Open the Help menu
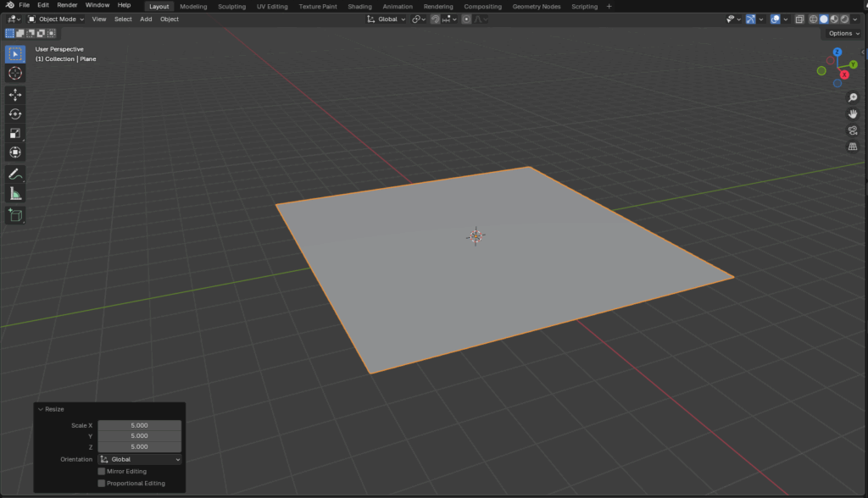The image size is (868, 498). (x=124, y=5)
